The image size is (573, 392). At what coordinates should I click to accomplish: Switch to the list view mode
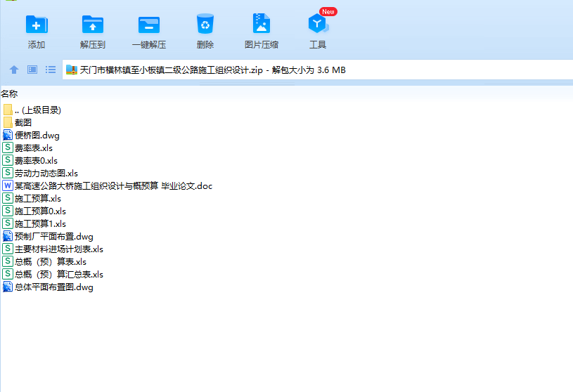(51, 70)
